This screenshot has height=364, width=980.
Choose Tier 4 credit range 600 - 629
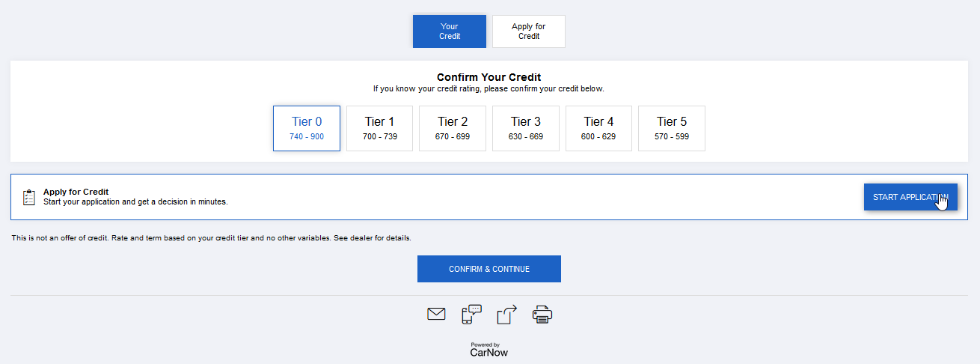(598, 128)
